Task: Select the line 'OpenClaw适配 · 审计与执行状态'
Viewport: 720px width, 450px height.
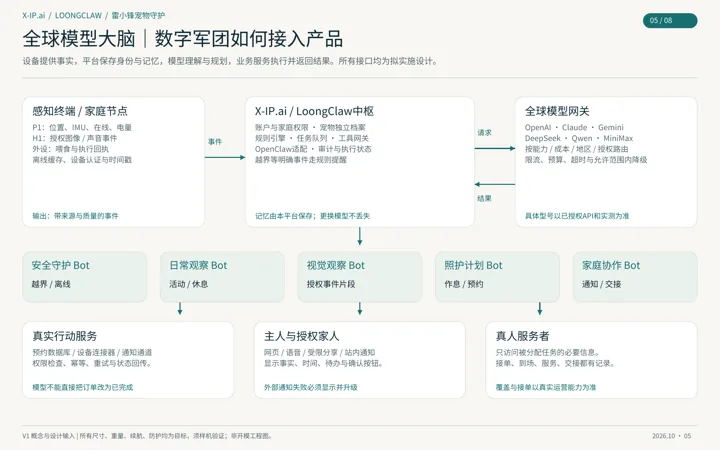Action: [x=313, y=149]
